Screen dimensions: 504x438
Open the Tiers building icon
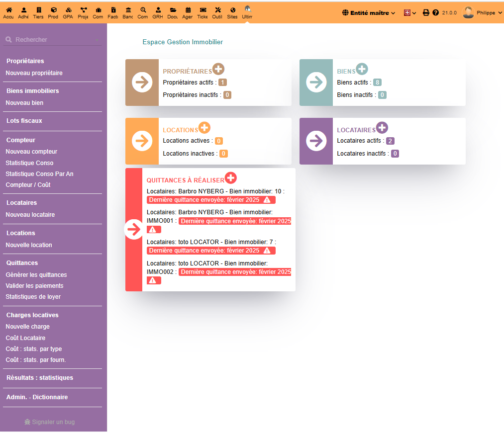coord(39,10)
